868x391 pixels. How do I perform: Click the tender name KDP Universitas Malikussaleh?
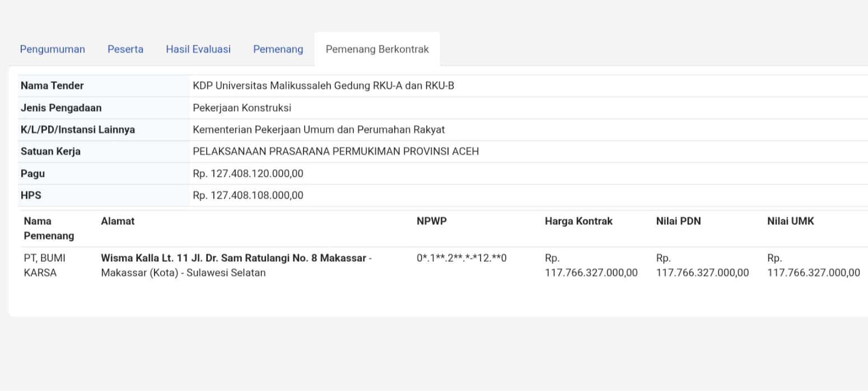coord(324,86)
